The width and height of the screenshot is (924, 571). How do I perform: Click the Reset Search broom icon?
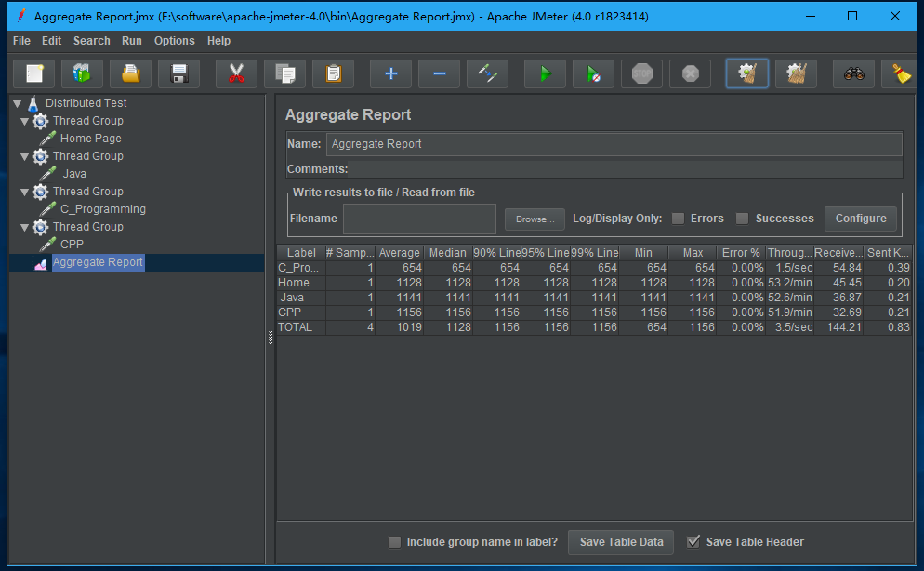pos(900,73)
